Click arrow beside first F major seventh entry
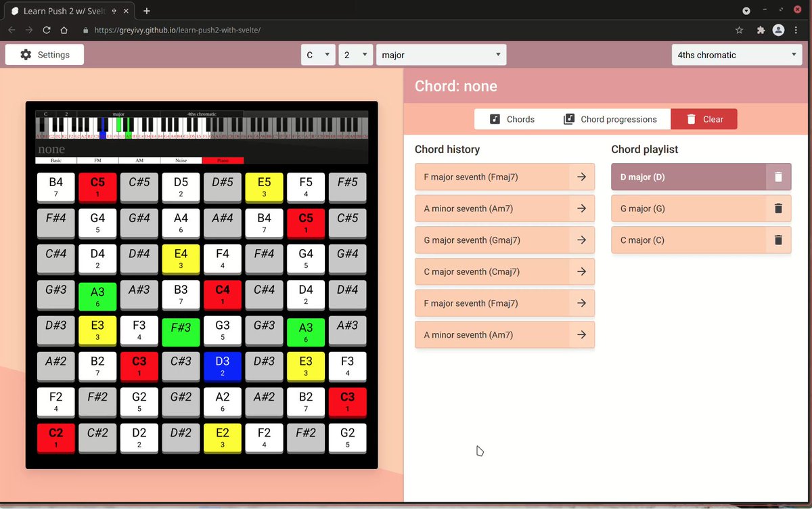812x509 pixels. pos(581,177)
